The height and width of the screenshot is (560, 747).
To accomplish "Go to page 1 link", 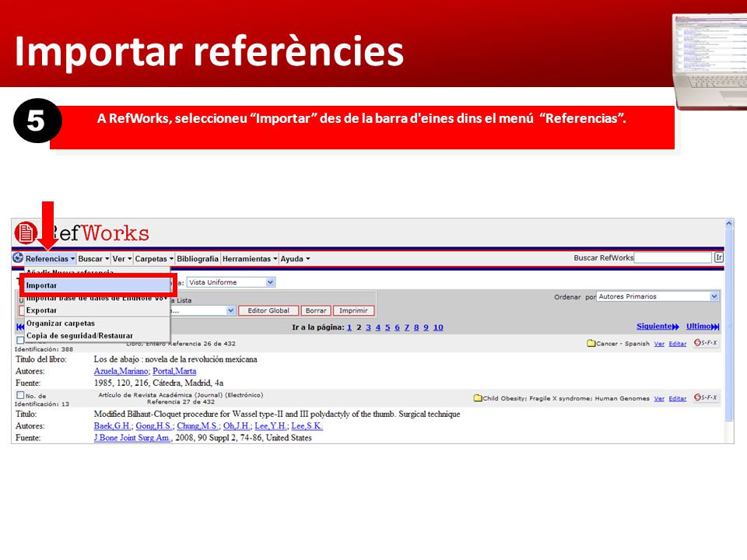I will (349, 327).
